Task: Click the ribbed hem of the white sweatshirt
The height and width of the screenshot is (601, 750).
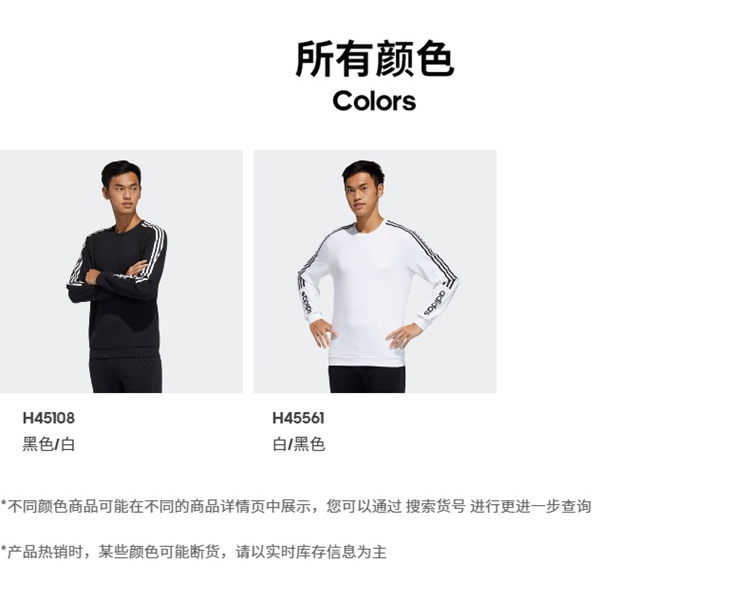Action: [367, 360]
